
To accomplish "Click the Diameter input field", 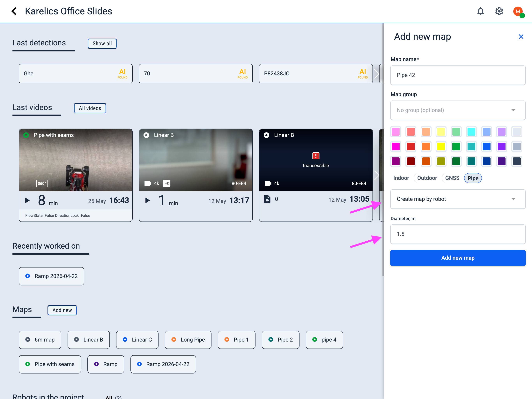I will pyautogui.click(x=458, y=234).
